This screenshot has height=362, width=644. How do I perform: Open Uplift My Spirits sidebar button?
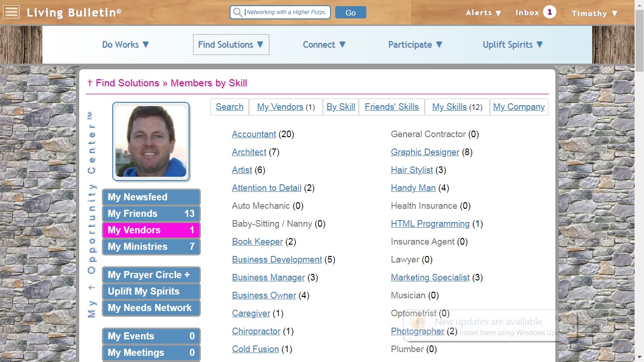pyautogui.click(x=151, y=291)
